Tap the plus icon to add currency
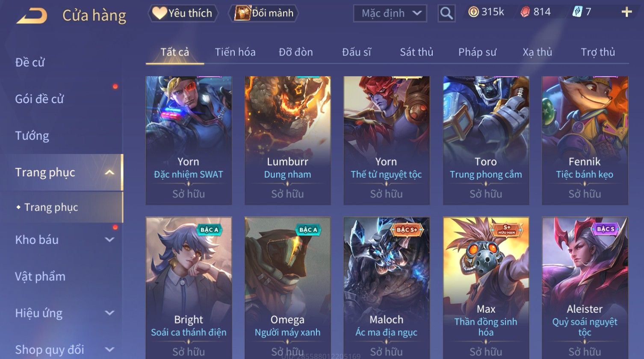Image resolution: width=644 pixels, height=359 pixels. [x=626, y=12]
